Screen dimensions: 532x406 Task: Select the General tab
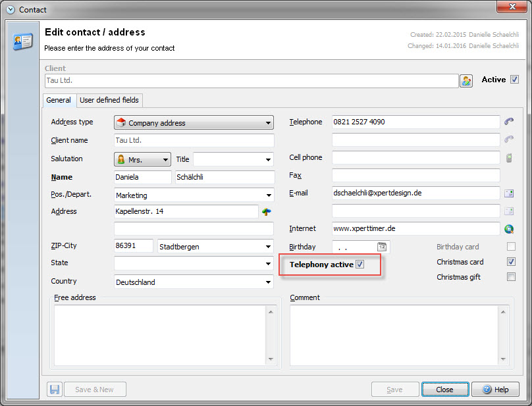point(59,100)
